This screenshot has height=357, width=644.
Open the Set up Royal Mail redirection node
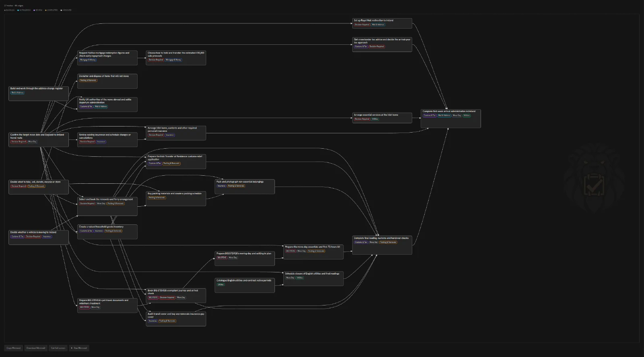382,23
